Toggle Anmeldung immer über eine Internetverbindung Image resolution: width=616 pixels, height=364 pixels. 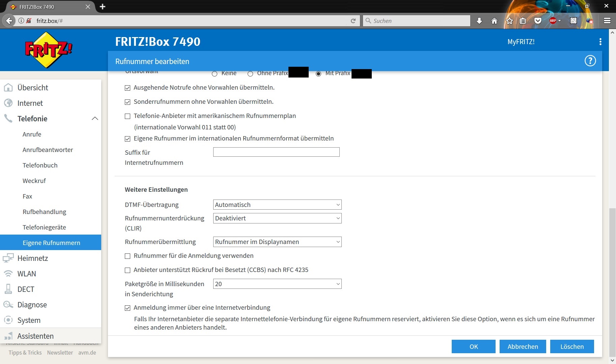pos(128,308)
